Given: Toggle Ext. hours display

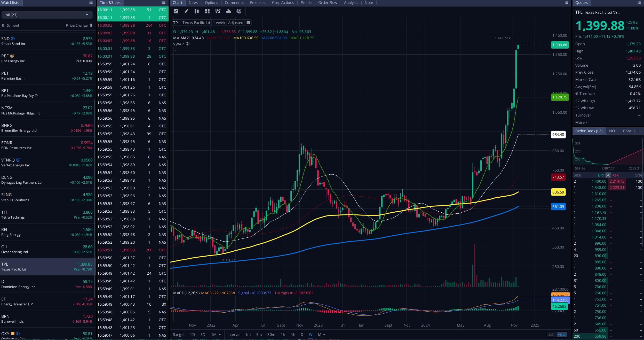Looking at the screenshot, I should [551, 334].
